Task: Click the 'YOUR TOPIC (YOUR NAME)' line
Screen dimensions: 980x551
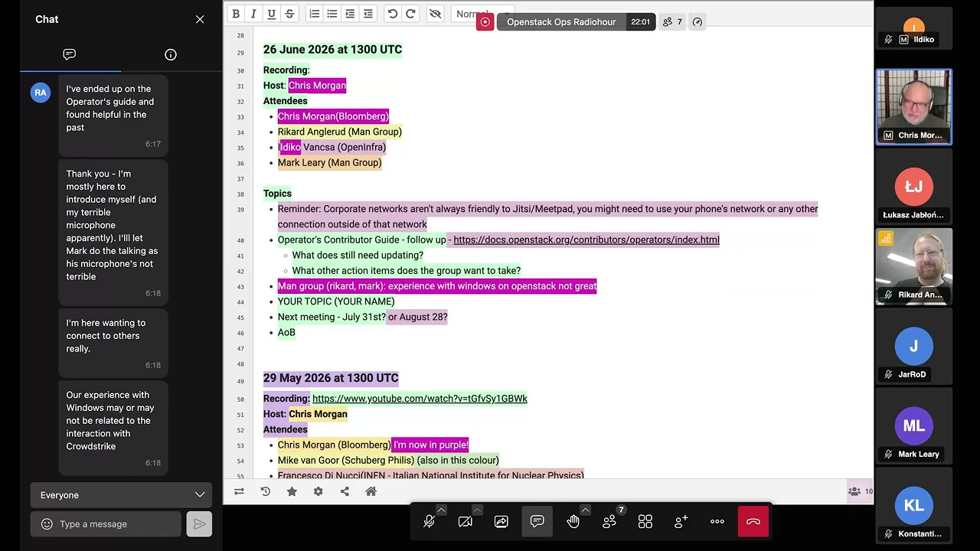Action: [336, 302]
